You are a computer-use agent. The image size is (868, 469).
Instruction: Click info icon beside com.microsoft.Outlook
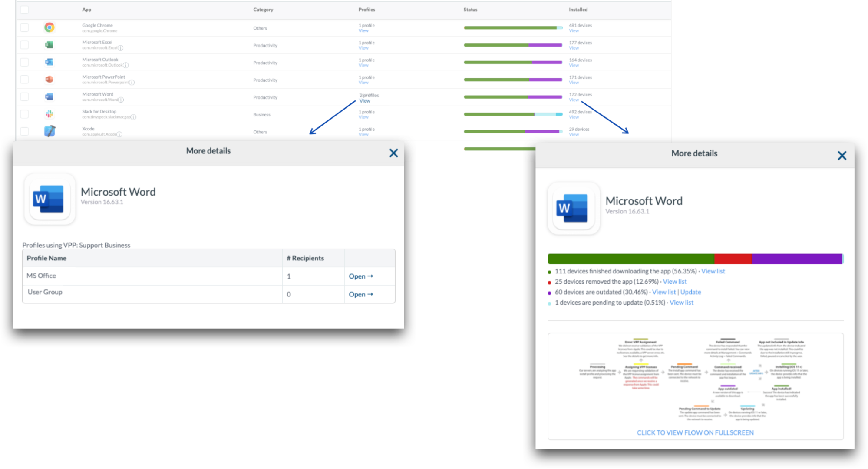click(x=126, y=65)
